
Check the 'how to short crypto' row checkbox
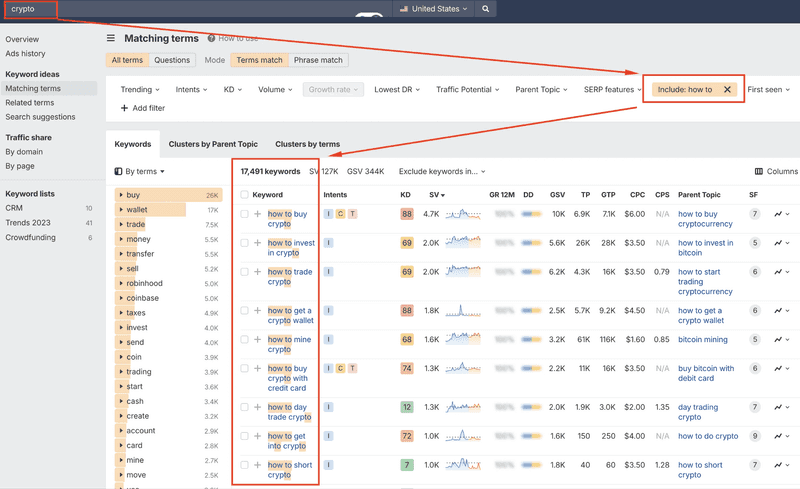click(244, 465)
